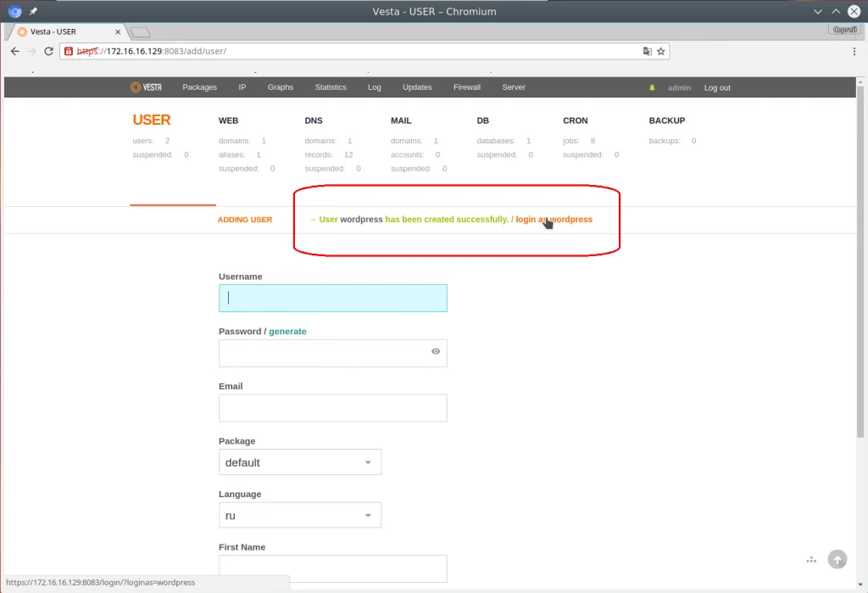The width and height of the screenshot is (868, 593).
Task: Click the admin account link
Action: (x=679, y=87)
